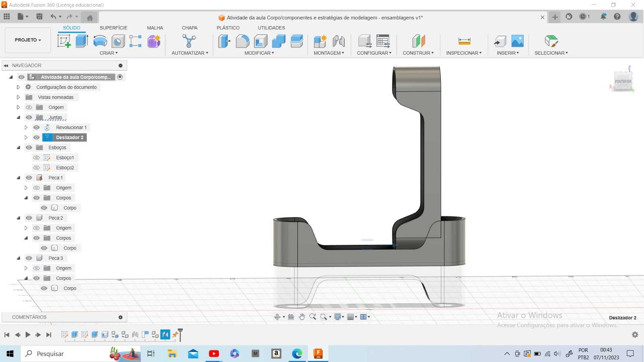Switch to the CHAPA tab

click(190, 28)
